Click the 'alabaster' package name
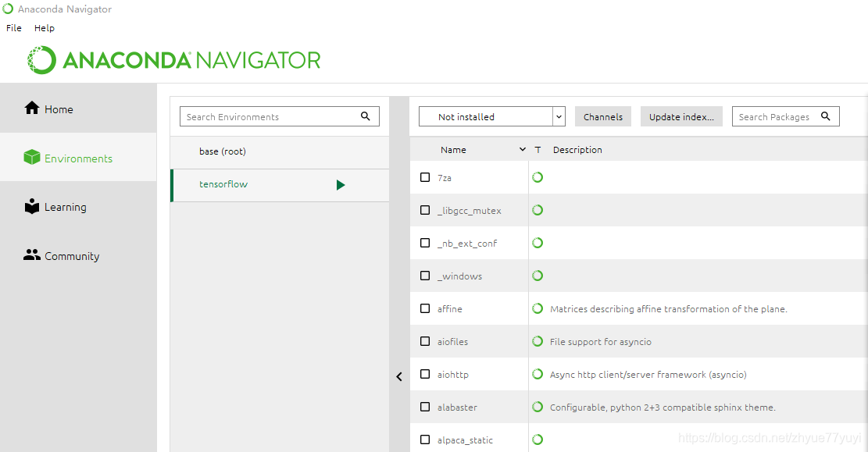Screen dimensions: 868x452 (x=457, y=408)
